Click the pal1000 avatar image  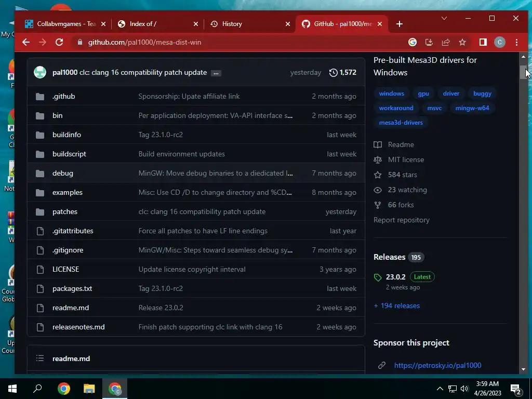click(40, 72)
